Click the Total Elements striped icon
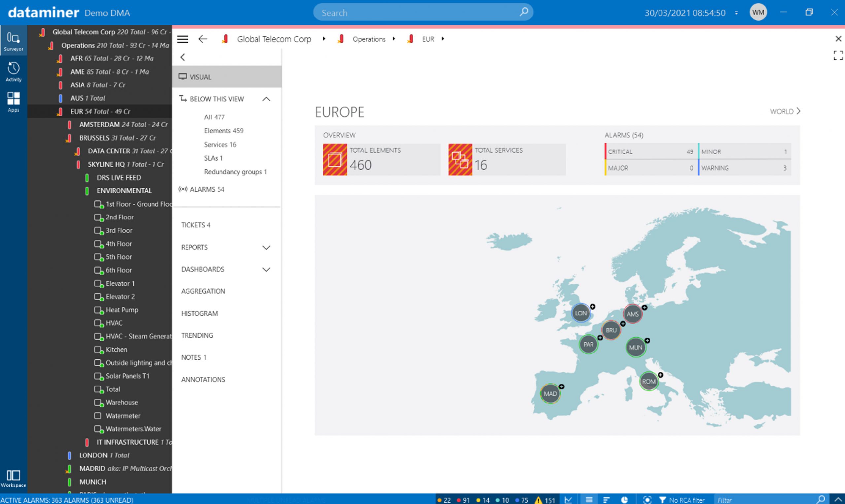The height and width of the screenshot is (504, 845). coord(335,159)
